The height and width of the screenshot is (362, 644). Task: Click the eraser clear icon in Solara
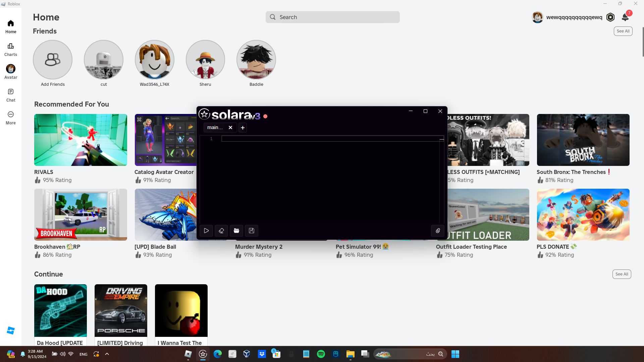(221, 231)
